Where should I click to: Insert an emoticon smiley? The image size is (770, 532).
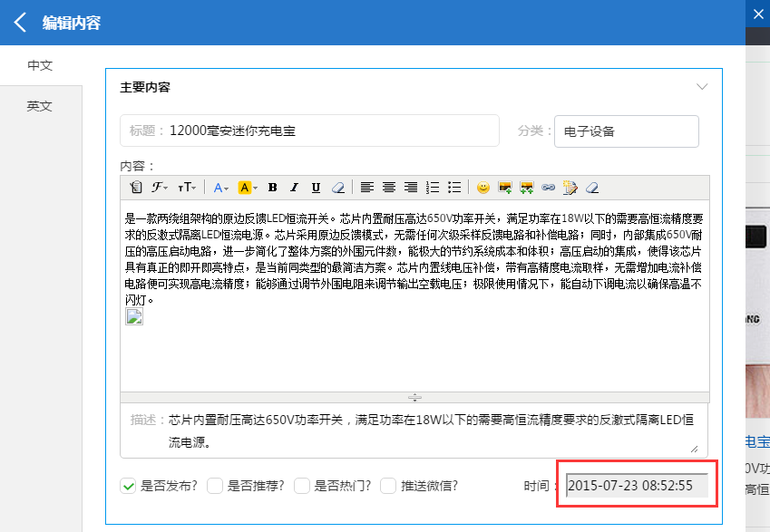click(483, 187)
